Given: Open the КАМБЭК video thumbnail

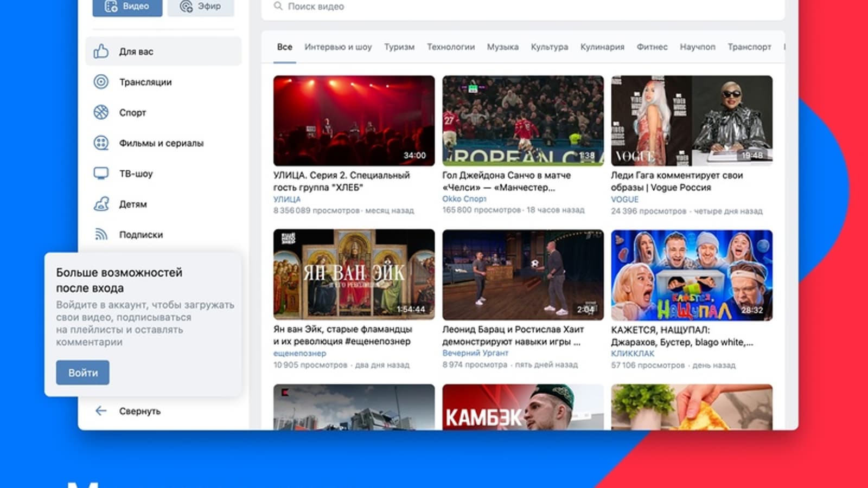Looking at the screenshot, I should [x=523, y=407].
